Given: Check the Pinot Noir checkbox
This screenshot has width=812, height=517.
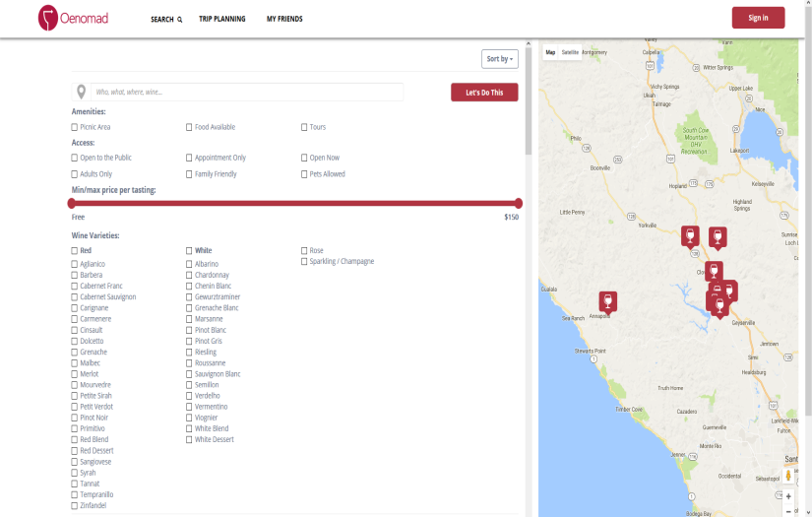Looking at the screenshot, I should tap(75, 418).
